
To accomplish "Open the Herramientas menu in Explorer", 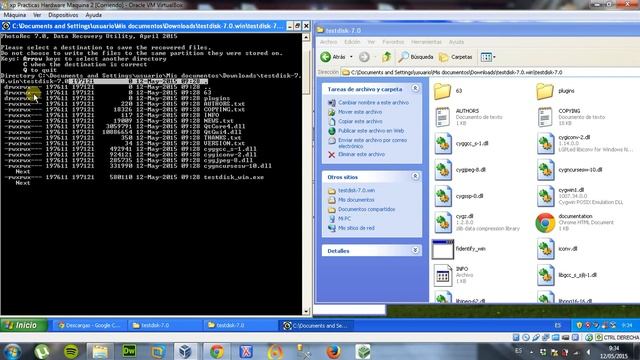I will pyautogui.click(x=426, y=42).
